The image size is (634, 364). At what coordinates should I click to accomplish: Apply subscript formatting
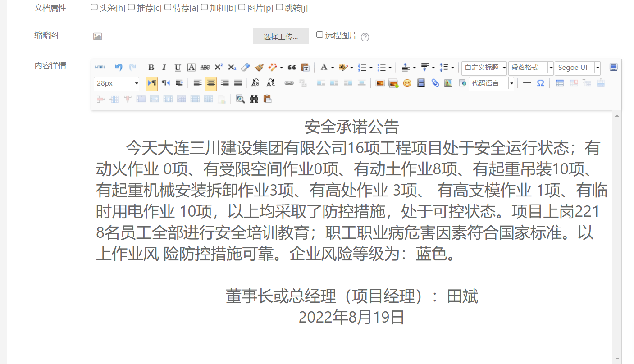[232, 68]
